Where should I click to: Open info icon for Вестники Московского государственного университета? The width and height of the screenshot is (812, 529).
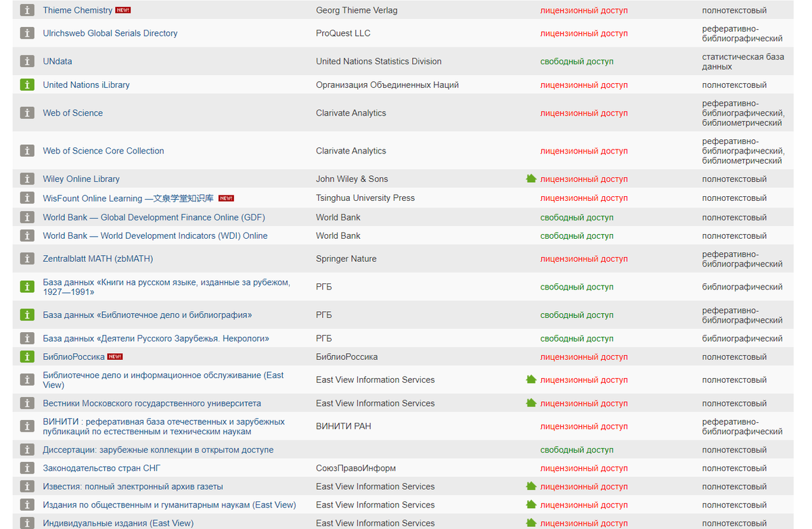pos(27,403)
